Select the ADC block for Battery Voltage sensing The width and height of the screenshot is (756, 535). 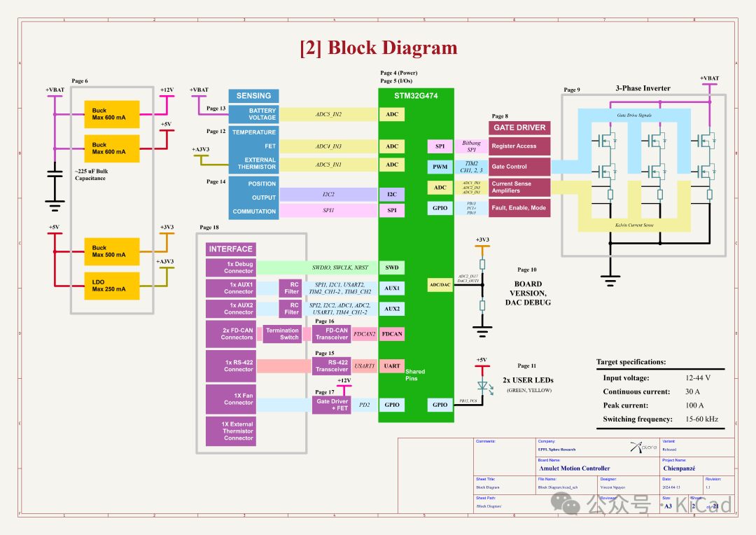(x=391, y=114)
